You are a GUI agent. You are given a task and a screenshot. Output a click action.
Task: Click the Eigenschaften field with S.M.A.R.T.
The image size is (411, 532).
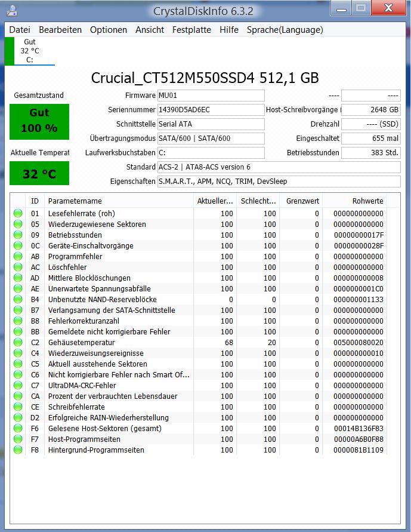(x=279, y=181)
